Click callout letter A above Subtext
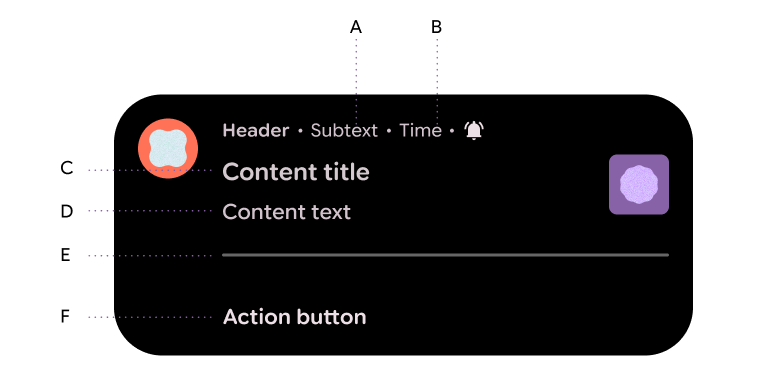The image size is (779, 390). point(356,27)
